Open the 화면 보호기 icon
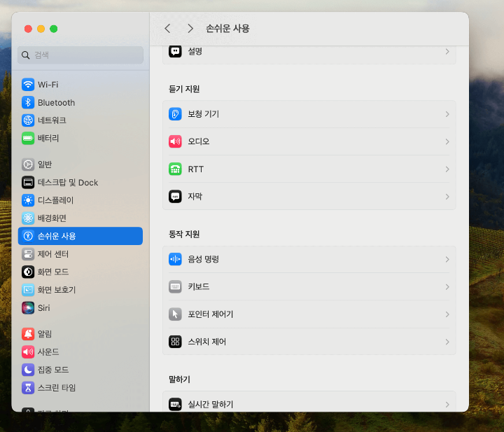 click(28, 290)
